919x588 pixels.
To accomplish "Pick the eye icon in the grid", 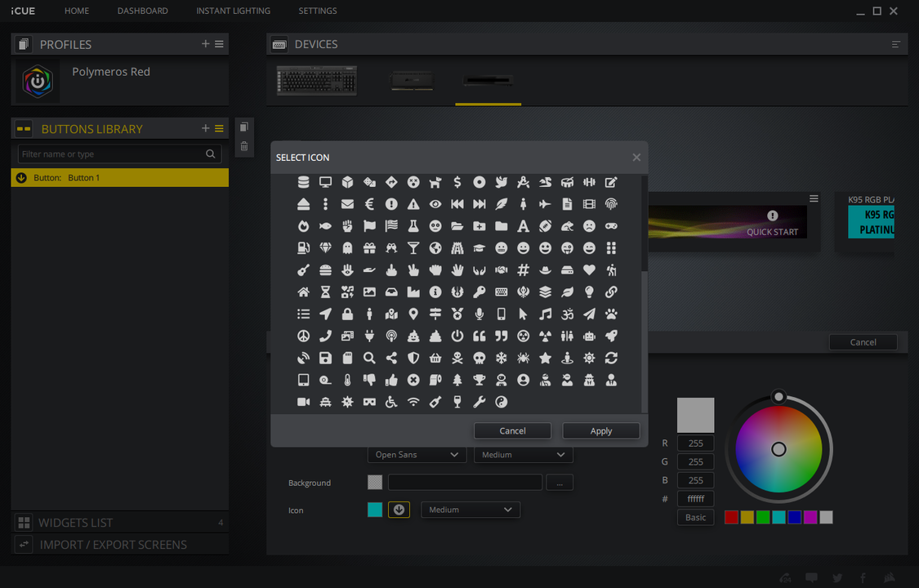I will [x=435, y=204].
